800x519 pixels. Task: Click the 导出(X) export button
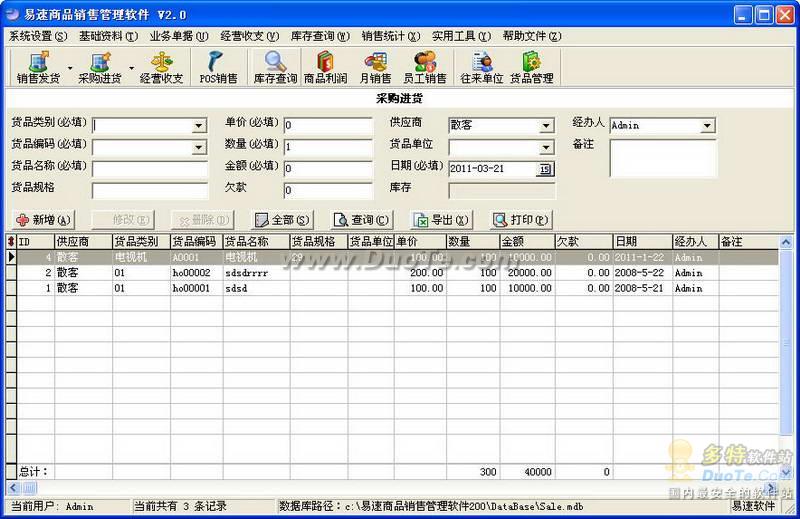442,220
